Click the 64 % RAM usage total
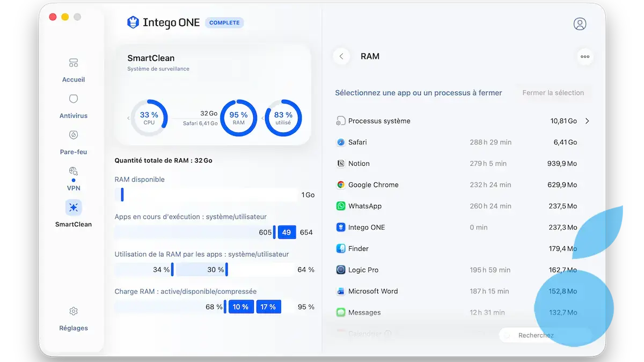Image resolution: width=644 pixels, height=362 pixels. tap(306, 270)
